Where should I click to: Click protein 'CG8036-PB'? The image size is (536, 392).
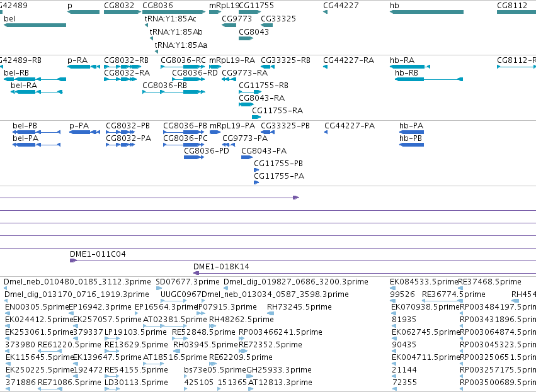[x=185, y=126]
